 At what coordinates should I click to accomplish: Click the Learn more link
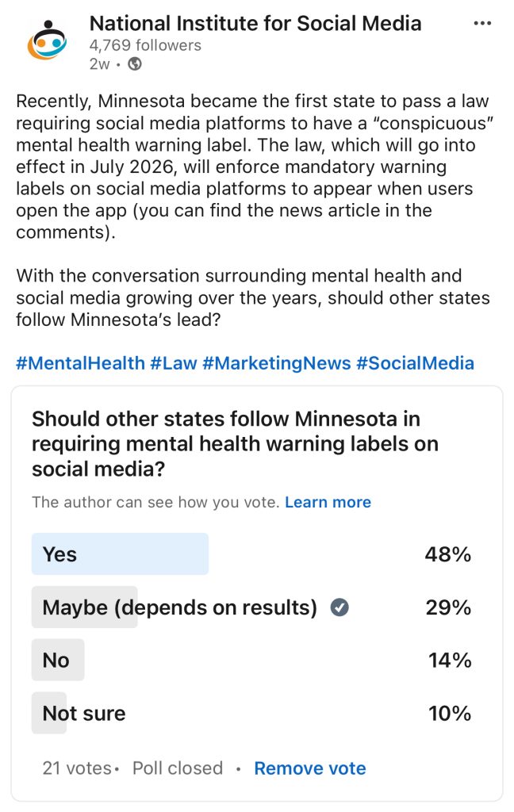pyautogui.click(x=328, y=502)
